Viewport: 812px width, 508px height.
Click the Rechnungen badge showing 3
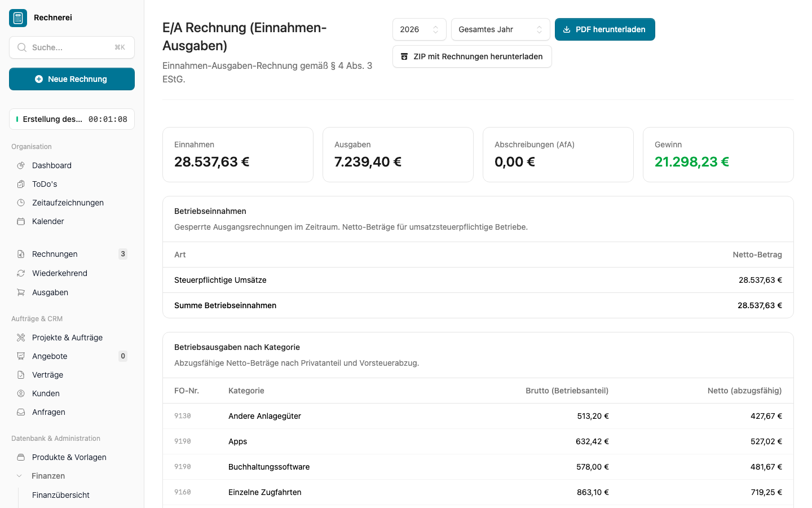pyautogui.click(x=123, y=254)
